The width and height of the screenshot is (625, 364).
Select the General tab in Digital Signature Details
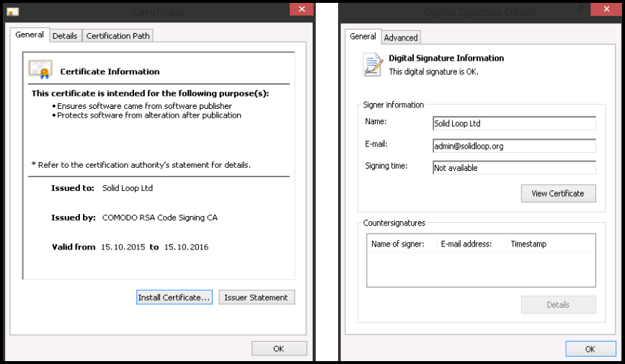point(363,36)
